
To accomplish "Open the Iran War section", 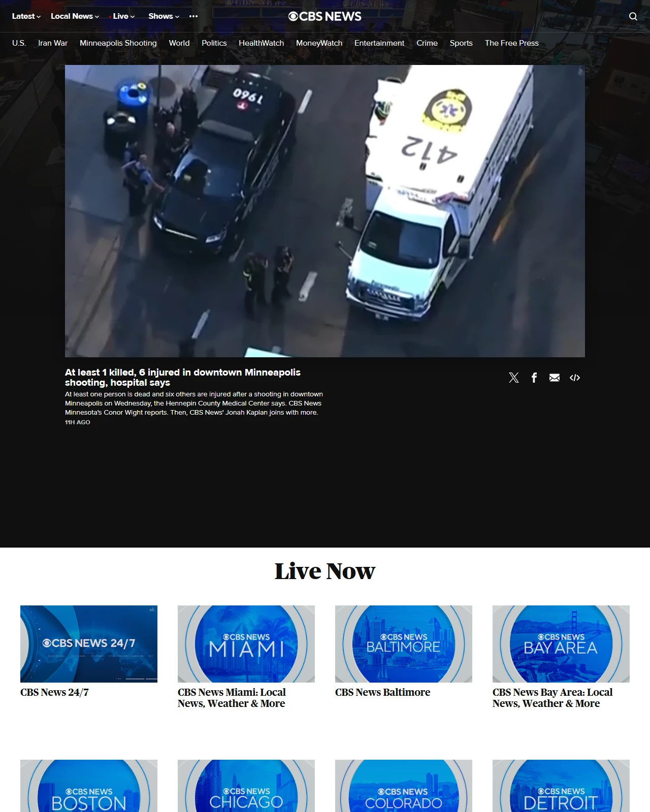I will pos(53,43).
